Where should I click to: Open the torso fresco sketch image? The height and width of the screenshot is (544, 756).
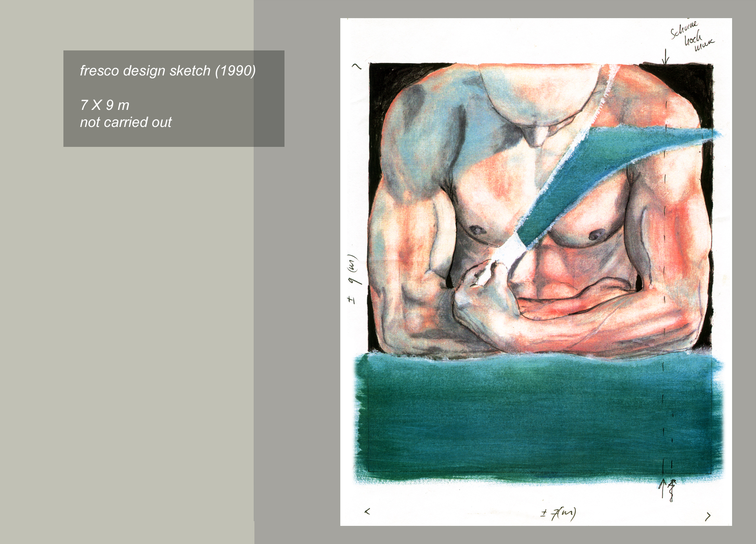click(536, 272)
